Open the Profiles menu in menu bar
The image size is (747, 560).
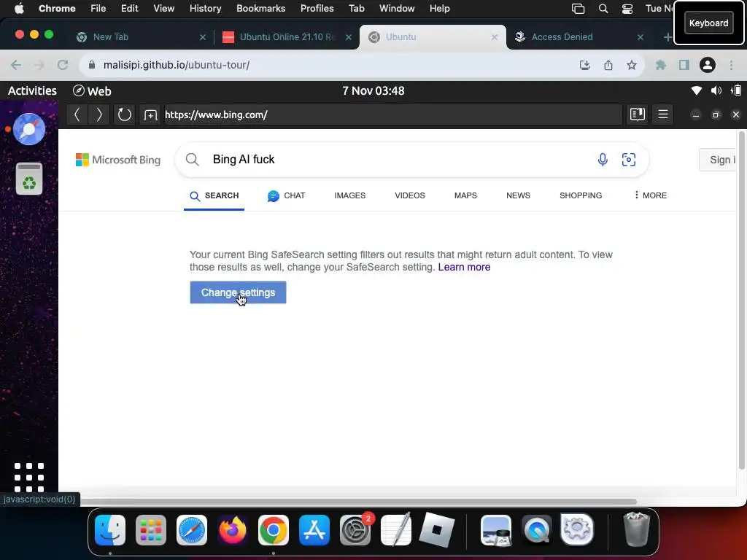317,9
